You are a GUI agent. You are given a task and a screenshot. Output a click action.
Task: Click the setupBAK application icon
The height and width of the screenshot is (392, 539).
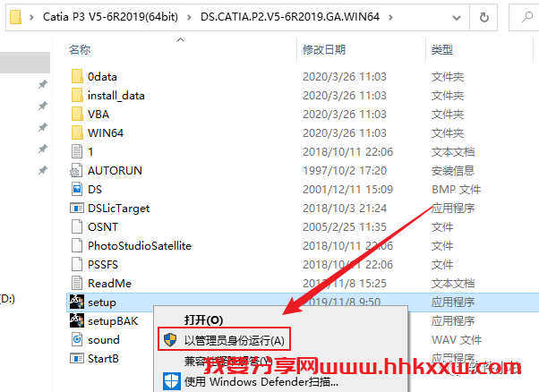pyautogui.click(x=77, y=320)
